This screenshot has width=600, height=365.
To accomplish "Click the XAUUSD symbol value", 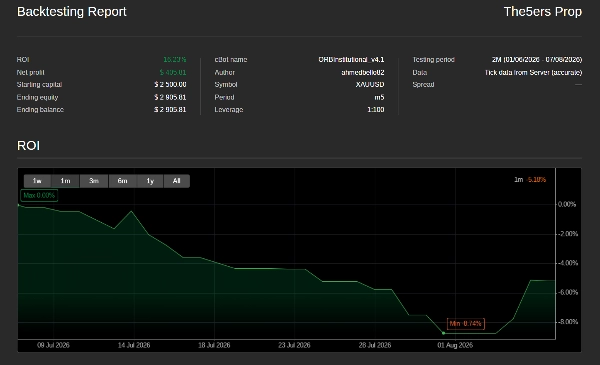I will 370,85.
